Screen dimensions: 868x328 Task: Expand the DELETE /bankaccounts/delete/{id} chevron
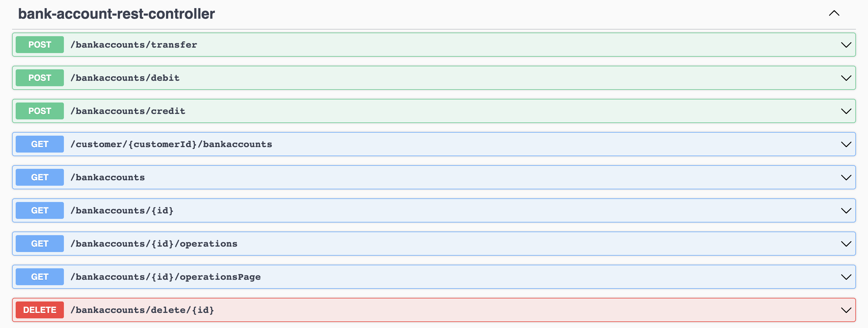846,310
